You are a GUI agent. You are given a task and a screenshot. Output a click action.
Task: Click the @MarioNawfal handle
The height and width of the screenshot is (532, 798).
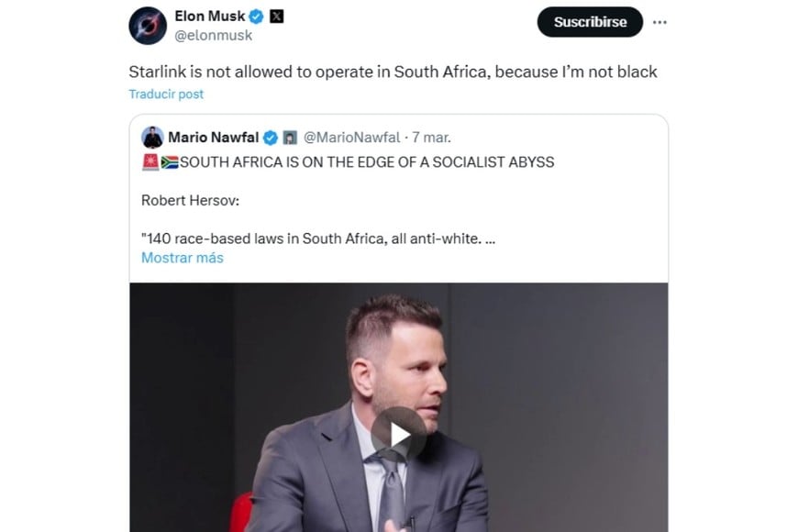click(351, 138)
